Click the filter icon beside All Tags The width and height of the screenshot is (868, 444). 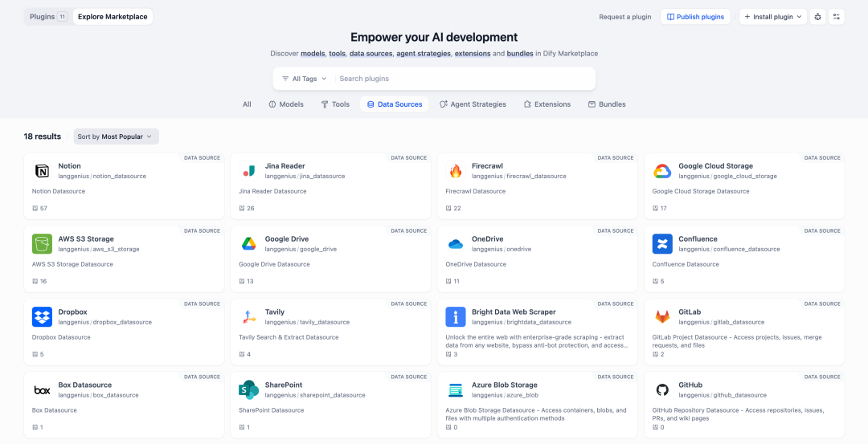pos(285,79)
